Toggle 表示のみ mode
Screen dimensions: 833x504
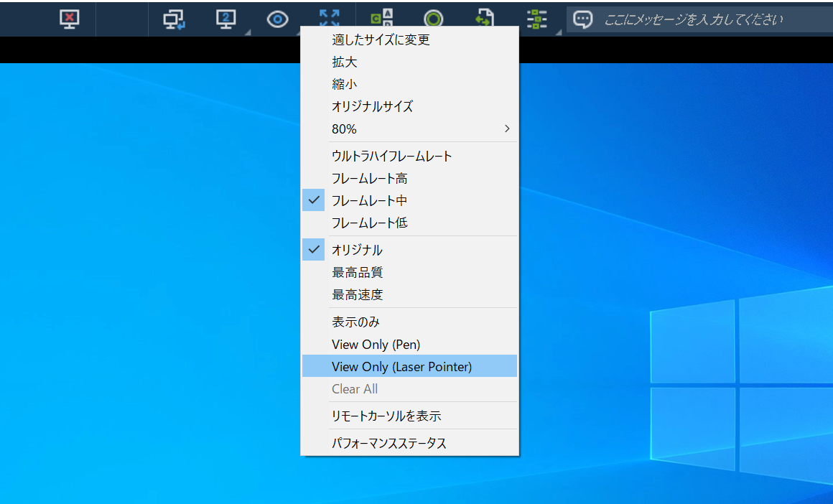[409, 322]
